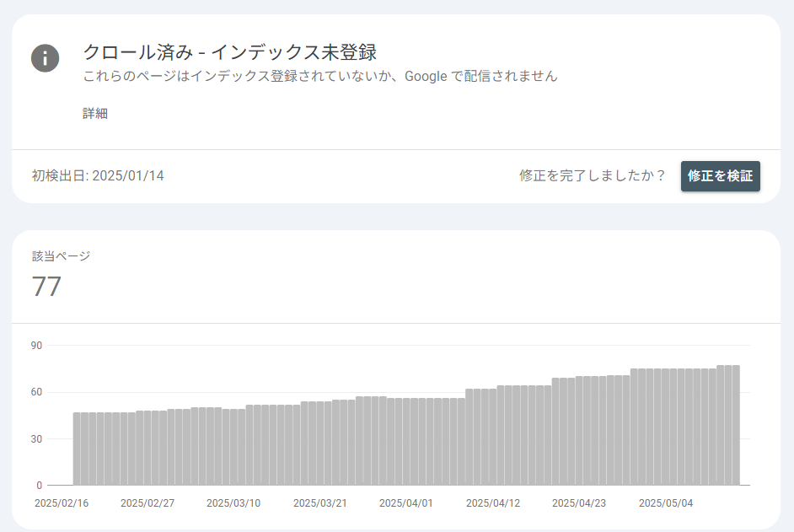
Task: Click the 2025/05/04 date label
Action: (666, 503)
